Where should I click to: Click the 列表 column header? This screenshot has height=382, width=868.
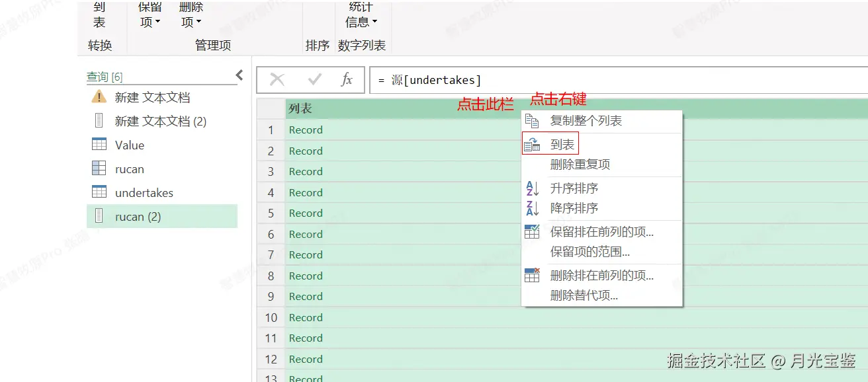point(576,108)
